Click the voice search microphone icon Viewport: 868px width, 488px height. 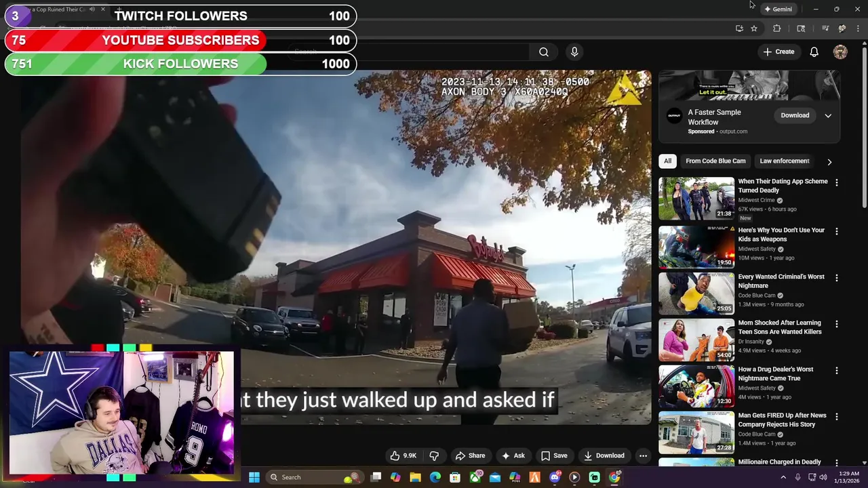click(574, 52)
